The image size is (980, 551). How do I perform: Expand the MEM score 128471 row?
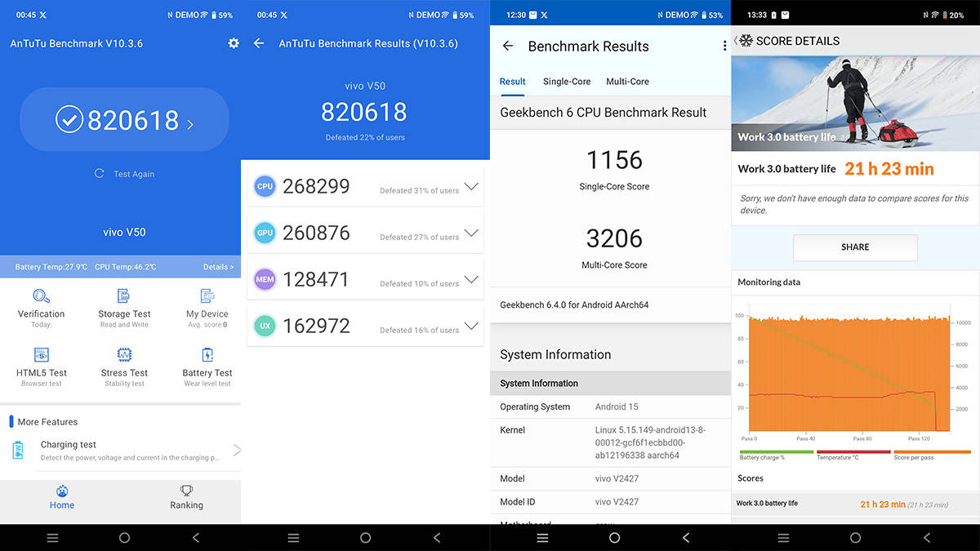pyautogui.click(x=365, y=279)
